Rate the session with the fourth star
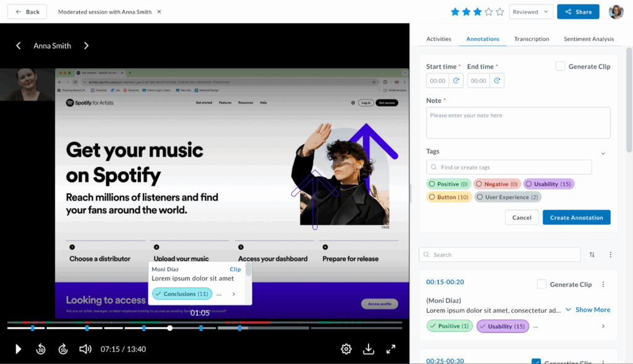 [489, 11]
